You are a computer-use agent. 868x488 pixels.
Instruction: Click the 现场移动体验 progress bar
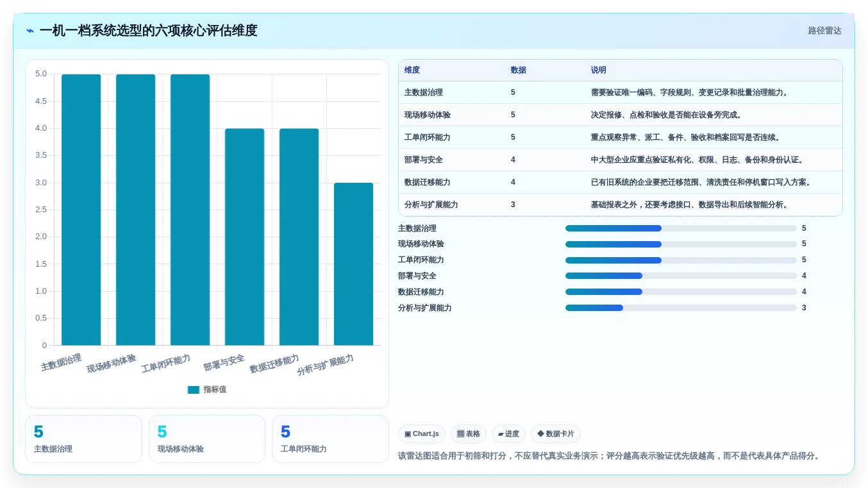[681, 244]
